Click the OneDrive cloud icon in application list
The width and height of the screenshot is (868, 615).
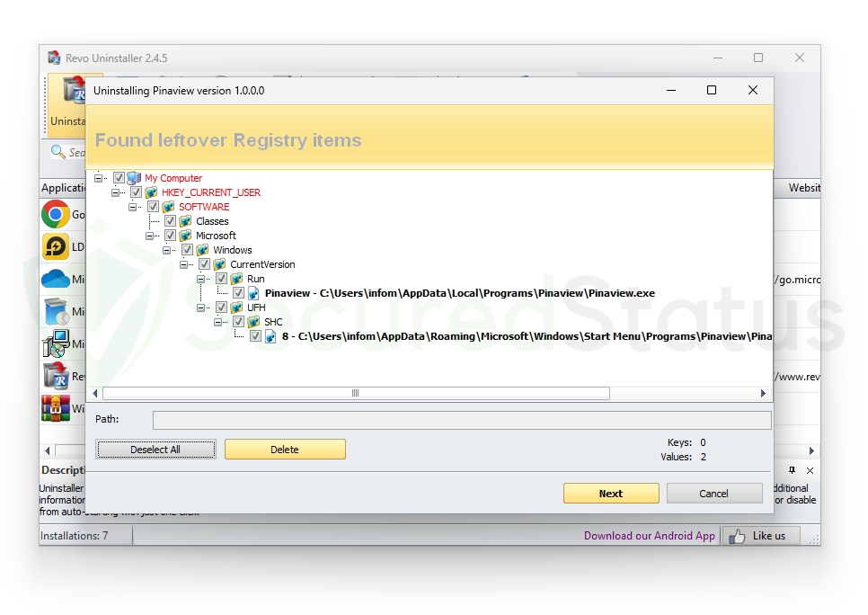[56, 279]
